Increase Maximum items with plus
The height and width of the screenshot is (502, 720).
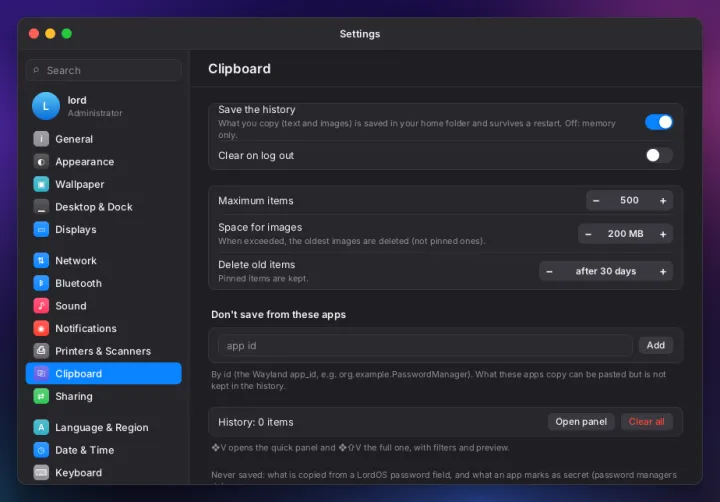pos(663,201)
